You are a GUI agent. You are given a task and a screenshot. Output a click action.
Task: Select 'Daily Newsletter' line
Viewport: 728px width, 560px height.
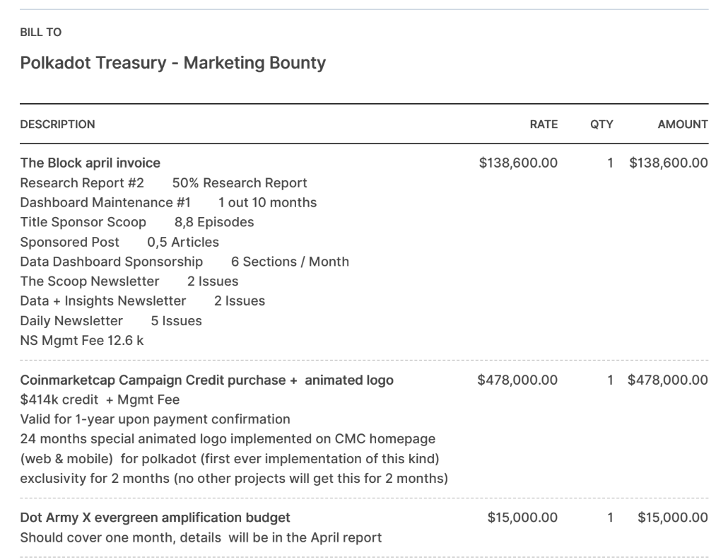click(71, 321)
